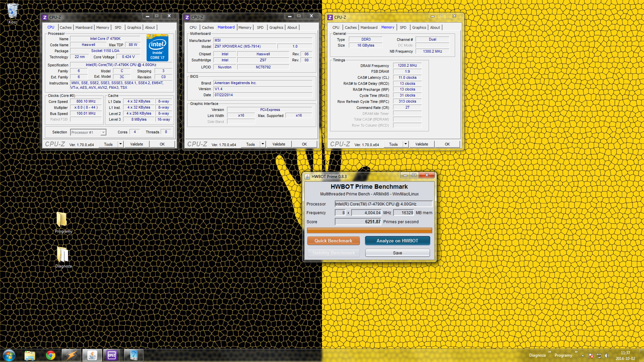This screenshot has height=362, width=644.
Task: Expand Diagnoza toolbar chevron in taskbar
Action: point(549,352)
